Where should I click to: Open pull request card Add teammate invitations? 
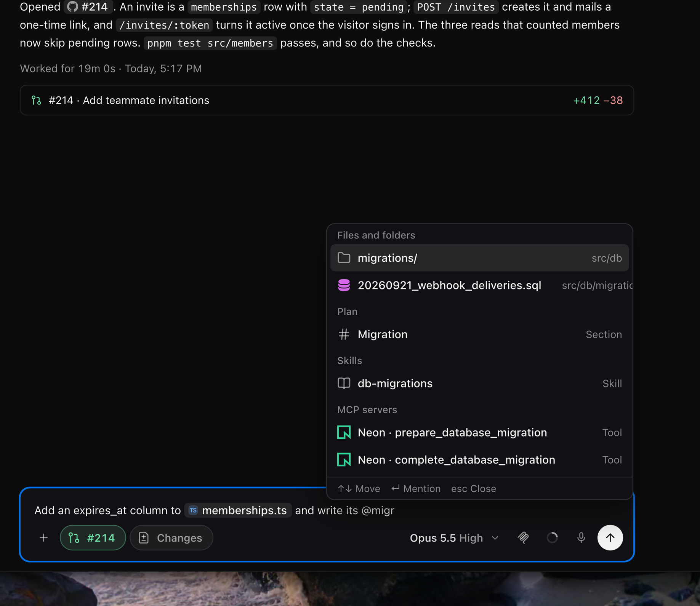(327, 100)
